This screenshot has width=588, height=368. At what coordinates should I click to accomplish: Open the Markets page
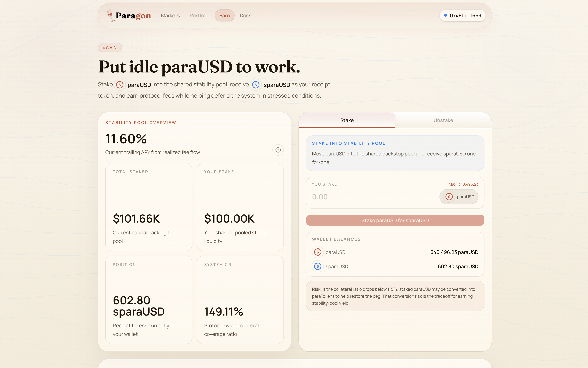point(170,16)
